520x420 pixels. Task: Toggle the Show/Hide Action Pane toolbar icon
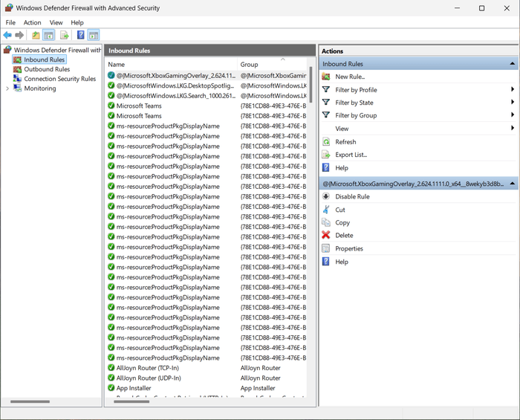tap(94, 35)
